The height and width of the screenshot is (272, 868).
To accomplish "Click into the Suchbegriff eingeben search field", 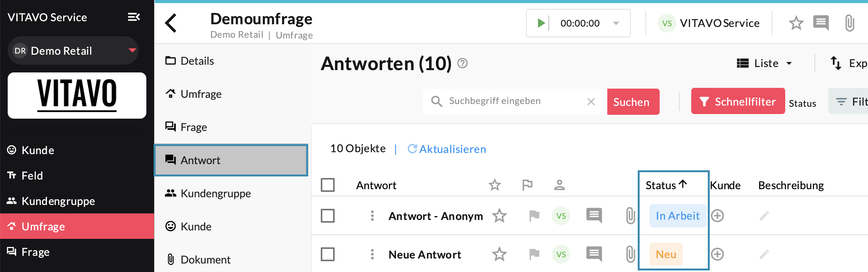I will pyautogui.click(x=512, y=101).
